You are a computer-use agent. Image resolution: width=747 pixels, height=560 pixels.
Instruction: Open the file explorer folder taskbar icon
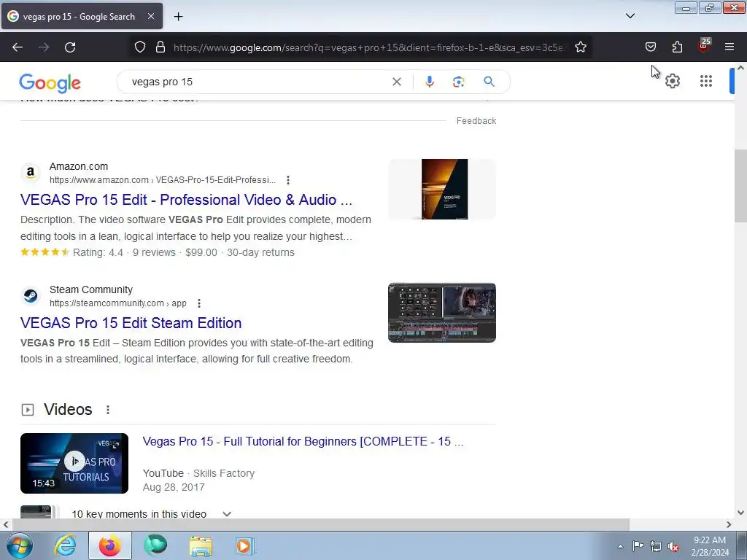pyautogui.click(x=201, y=545)
